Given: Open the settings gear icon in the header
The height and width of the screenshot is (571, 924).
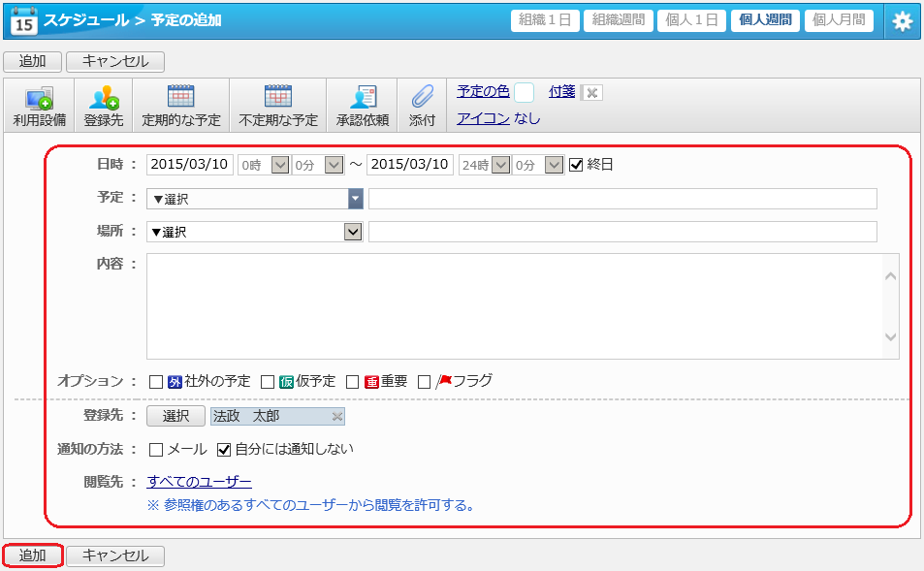Looking at the screenshot, I should click(903, 21).
